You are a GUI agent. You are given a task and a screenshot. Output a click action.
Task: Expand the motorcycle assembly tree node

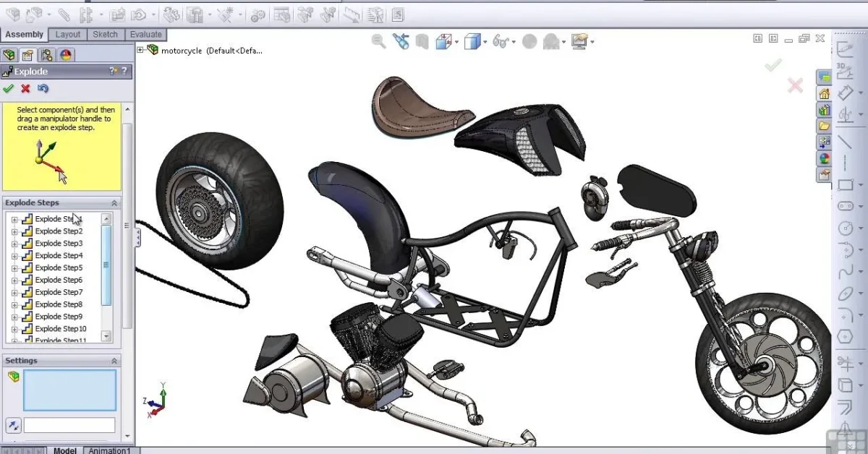pos(140,50)
